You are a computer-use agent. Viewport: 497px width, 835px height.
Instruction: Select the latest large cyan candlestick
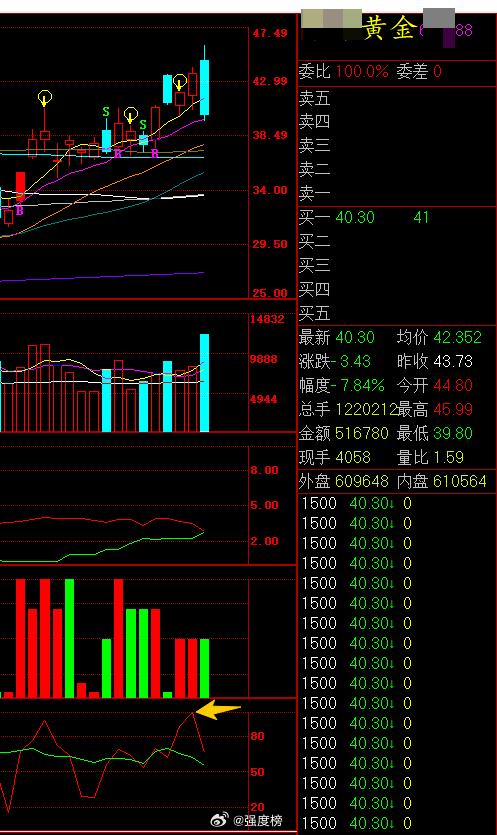point(204,87)
